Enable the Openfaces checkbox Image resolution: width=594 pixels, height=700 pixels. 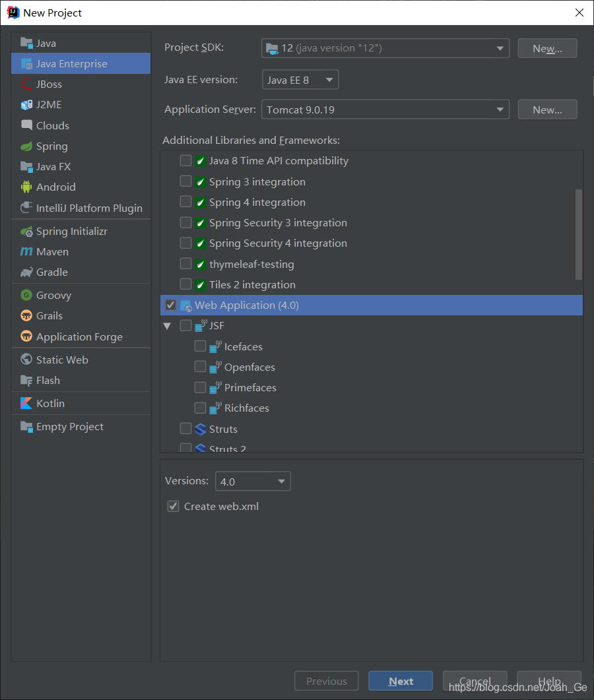(x=201, y=367)
